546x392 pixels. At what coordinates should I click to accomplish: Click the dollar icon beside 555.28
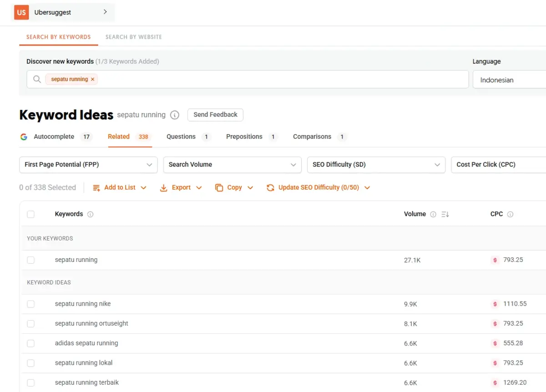tap(495, 343)
